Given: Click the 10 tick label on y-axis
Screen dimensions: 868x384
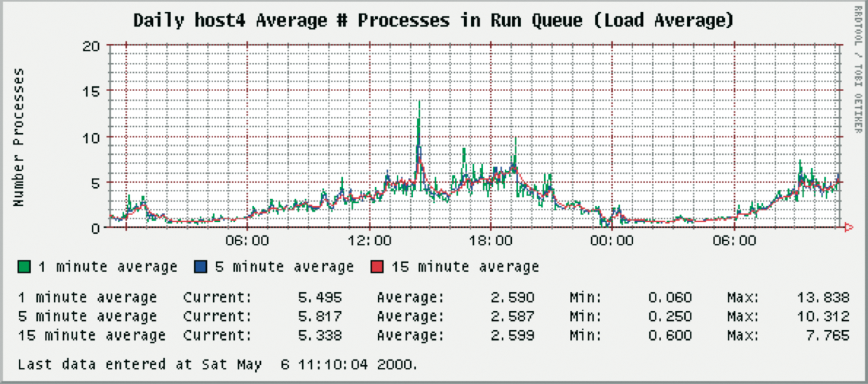Looking at the screenshot, I should (x=93, y=137).
